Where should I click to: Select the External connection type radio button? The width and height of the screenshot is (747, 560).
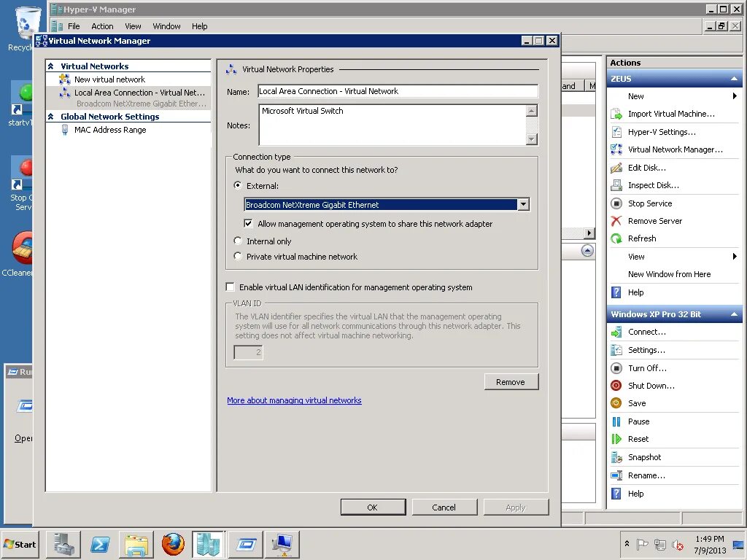[x=238, y=185]
